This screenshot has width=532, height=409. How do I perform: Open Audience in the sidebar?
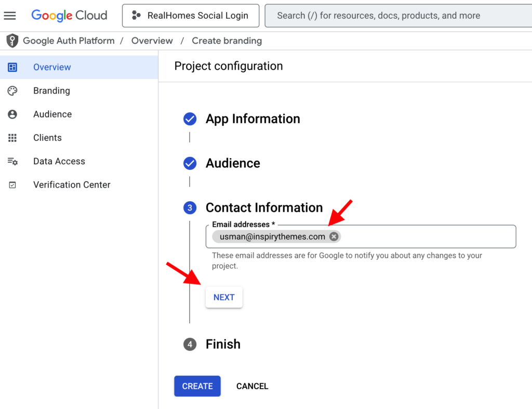pos(79,114)
